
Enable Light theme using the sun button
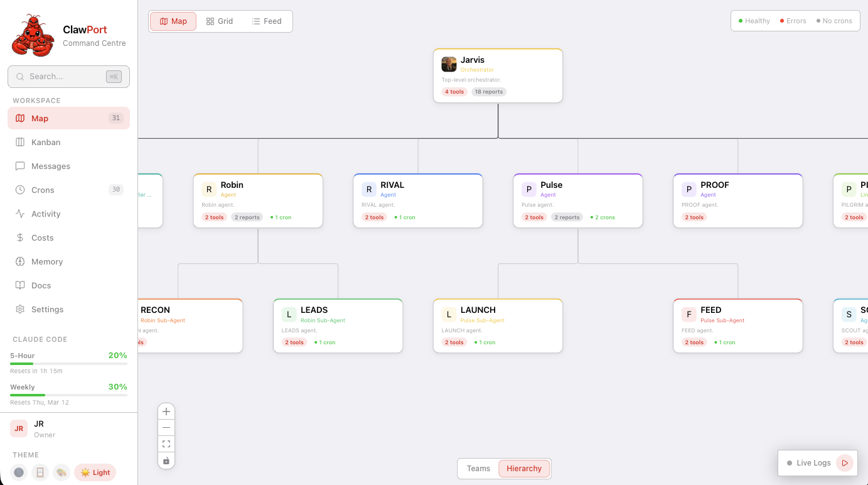pos(95,472)
